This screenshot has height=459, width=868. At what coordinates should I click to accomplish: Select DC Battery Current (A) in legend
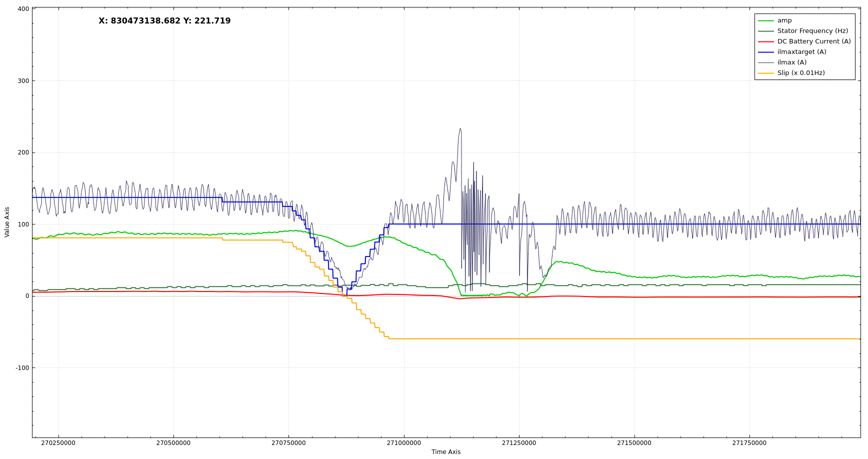(x=813, y=41)
